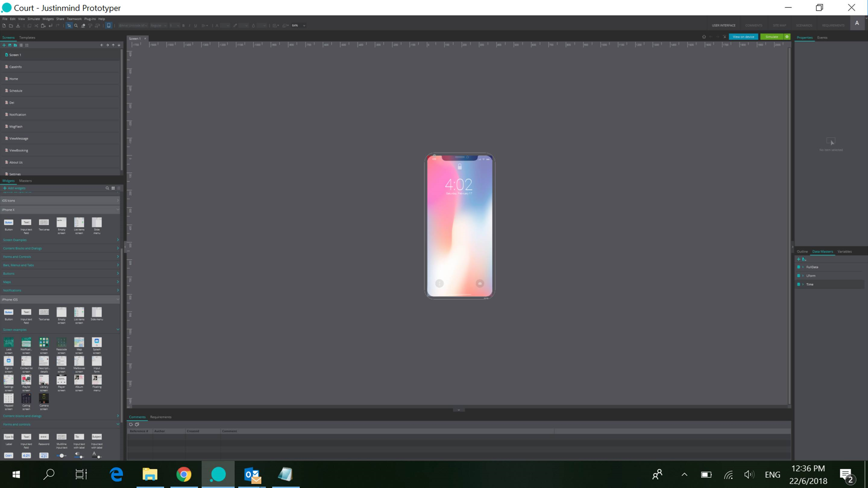The image size is (868, 488).
Task: Open the Schedule screen in list
Action: tap(15, 91)
